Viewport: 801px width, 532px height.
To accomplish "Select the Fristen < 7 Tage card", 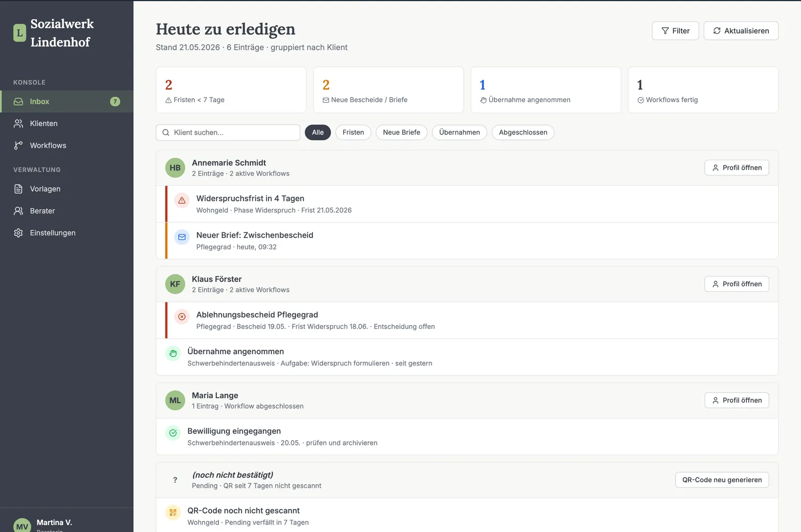I will [231, 90].
